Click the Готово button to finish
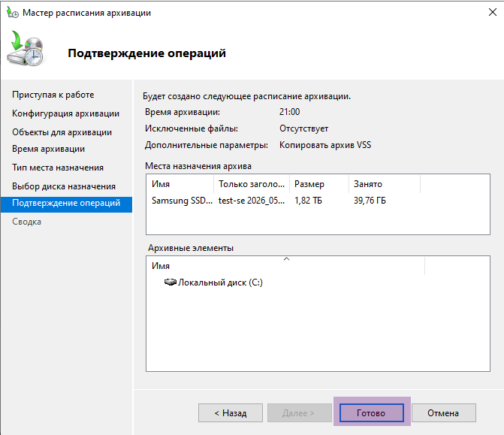Viewport: 504px width, 435px height. pos(372,412)
